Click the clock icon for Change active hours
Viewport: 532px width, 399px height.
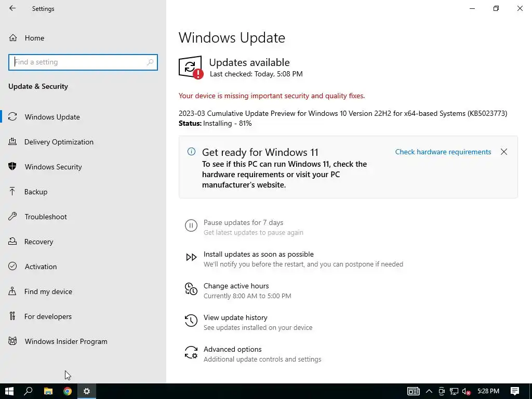click(191, 289)
